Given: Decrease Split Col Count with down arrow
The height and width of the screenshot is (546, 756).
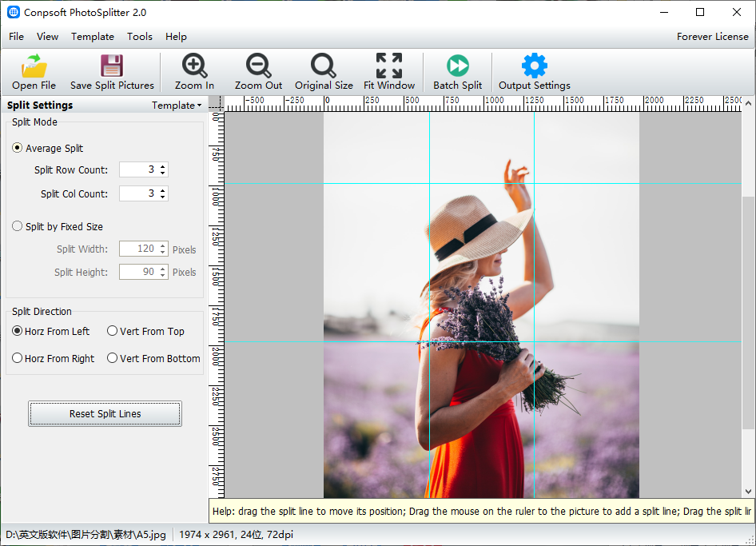Looking at the screenshot, I should (x=163, y=197).
